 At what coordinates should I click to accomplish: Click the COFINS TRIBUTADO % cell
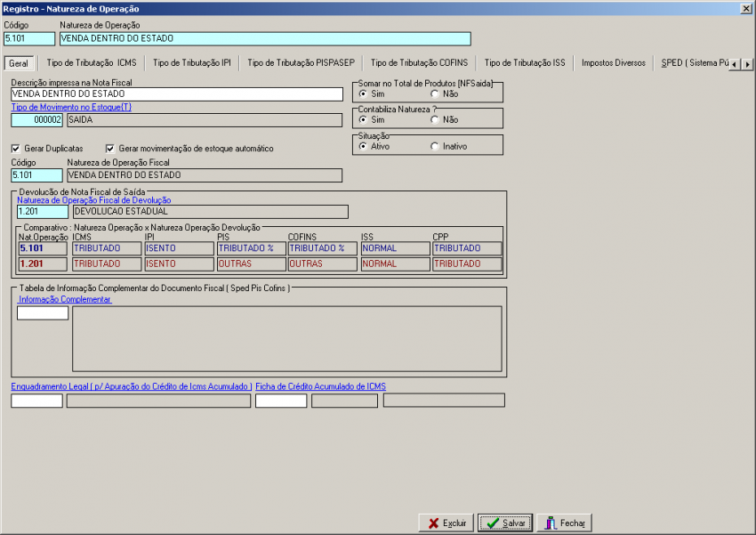click(323, 248)
